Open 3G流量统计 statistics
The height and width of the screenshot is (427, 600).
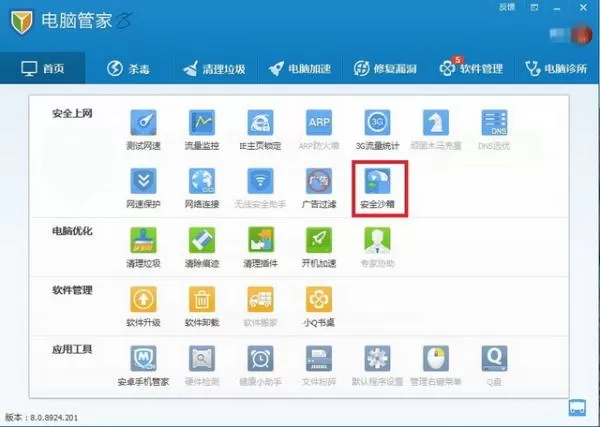(x=377, y=123)
